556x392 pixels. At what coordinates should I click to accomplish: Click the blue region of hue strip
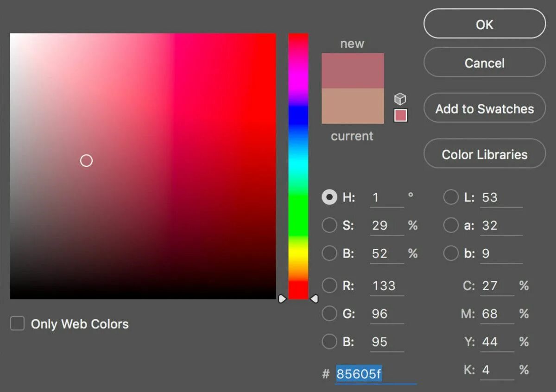click(298, 117)
